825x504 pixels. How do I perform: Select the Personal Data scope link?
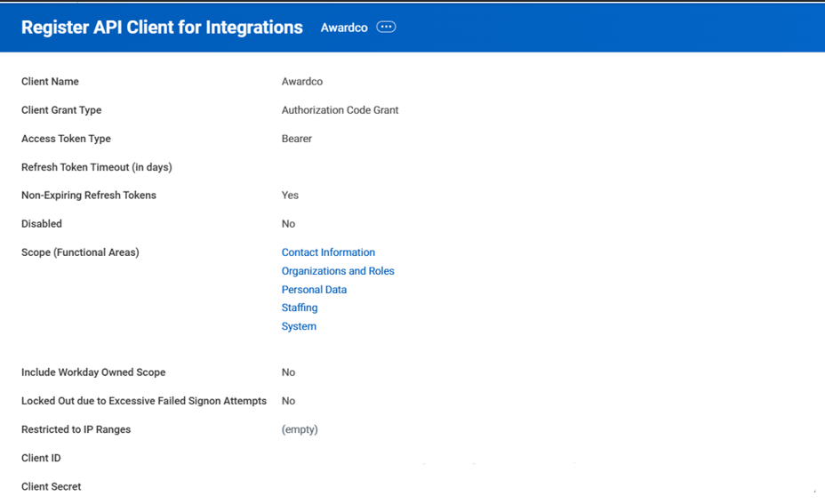(x=314, y=290)
